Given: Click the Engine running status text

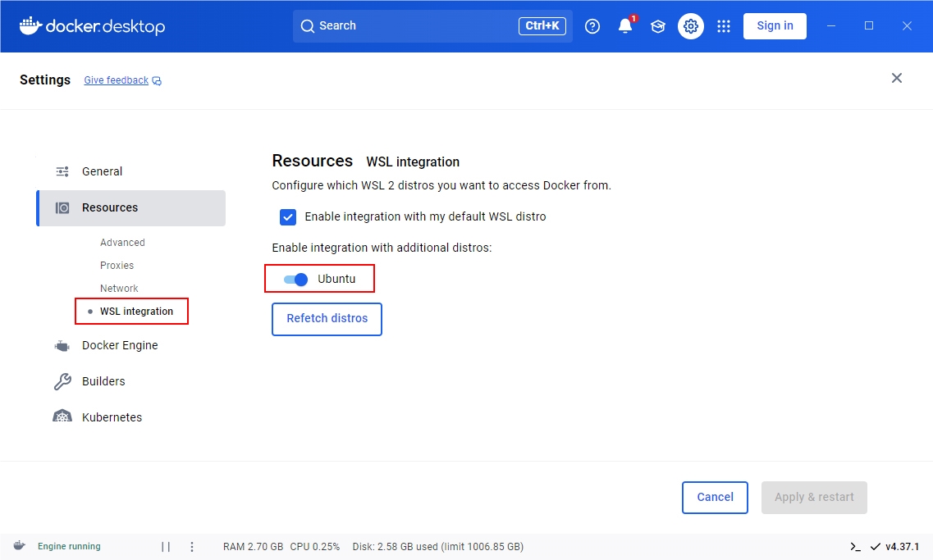Looking at the screenshot, I should click(69, 546).
